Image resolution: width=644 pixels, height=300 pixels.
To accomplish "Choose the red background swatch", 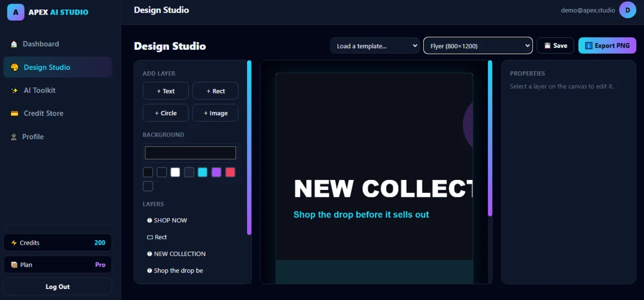I will 230,172.
